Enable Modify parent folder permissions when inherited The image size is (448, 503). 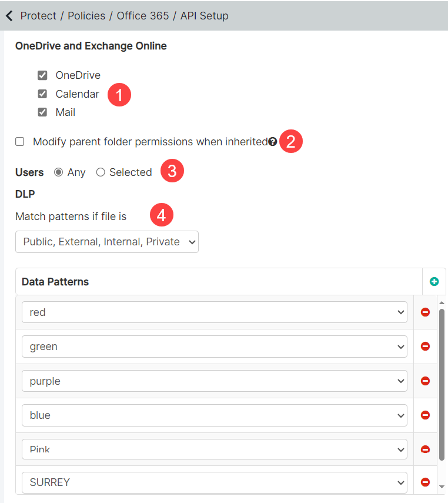(20, 141)
